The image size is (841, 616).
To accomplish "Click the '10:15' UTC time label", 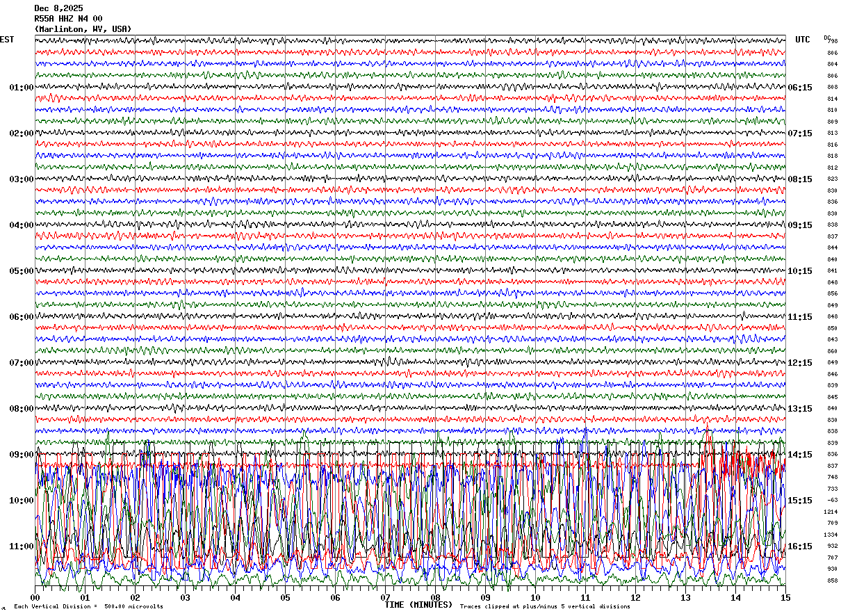I will [799, 271].
